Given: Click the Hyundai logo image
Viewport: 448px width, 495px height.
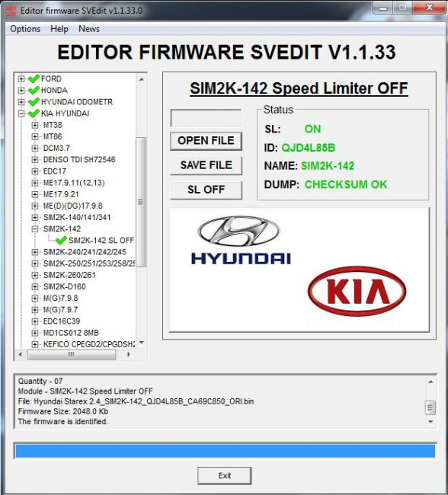Looking at the screenshot, I should [241, 240].
